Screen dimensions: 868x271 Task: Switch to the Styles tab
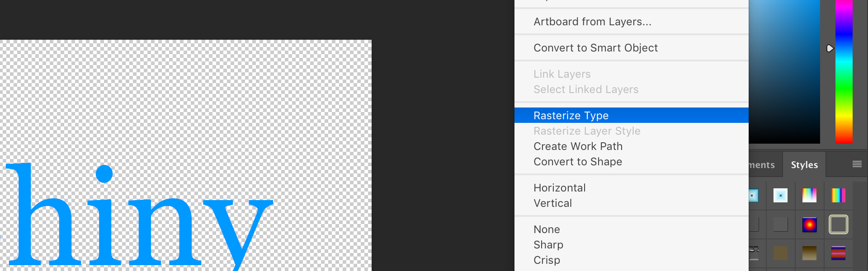(x=804, y=165)
